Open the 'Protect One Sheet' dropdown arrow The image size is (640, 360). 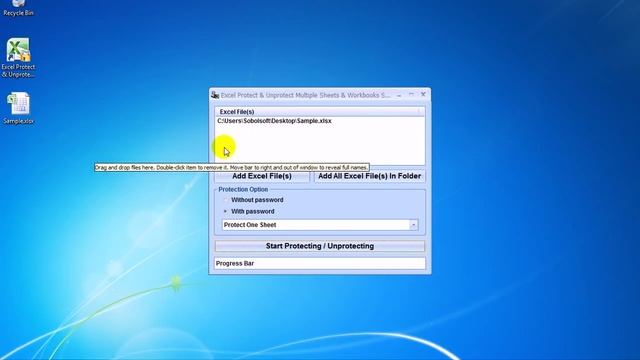[x=413, y=225]
